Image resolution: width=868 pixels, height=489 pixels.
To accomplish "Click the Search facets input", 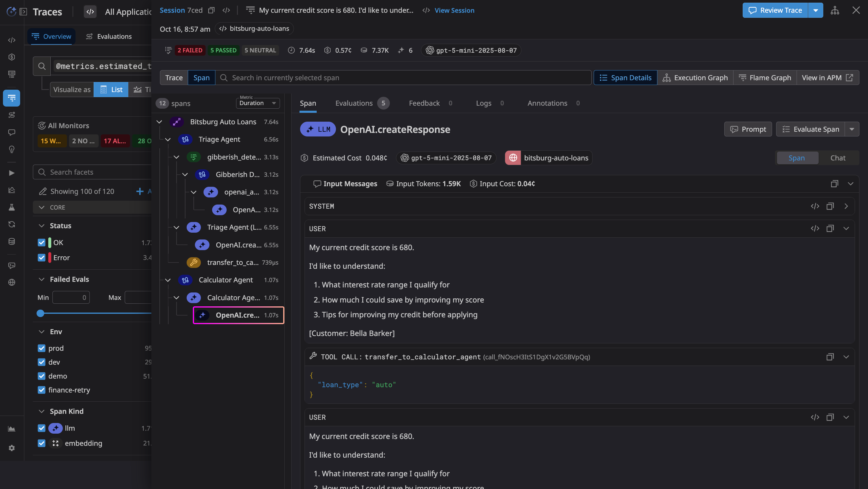I will coord(92,172).
